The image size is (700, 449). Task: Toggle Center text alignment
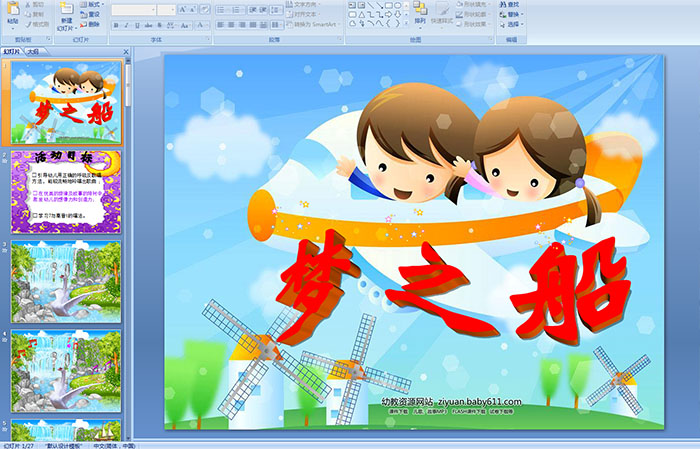tap(231, 25)
